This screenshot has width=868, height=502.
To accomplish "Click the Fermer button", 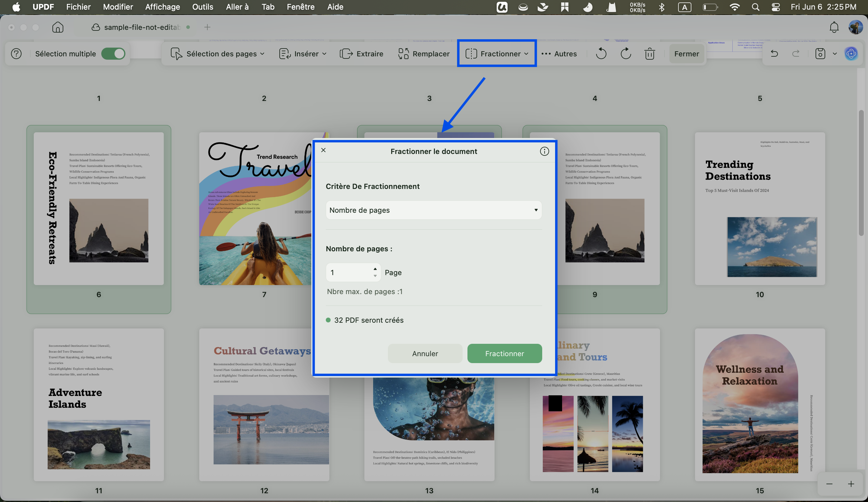I will 687,54.
